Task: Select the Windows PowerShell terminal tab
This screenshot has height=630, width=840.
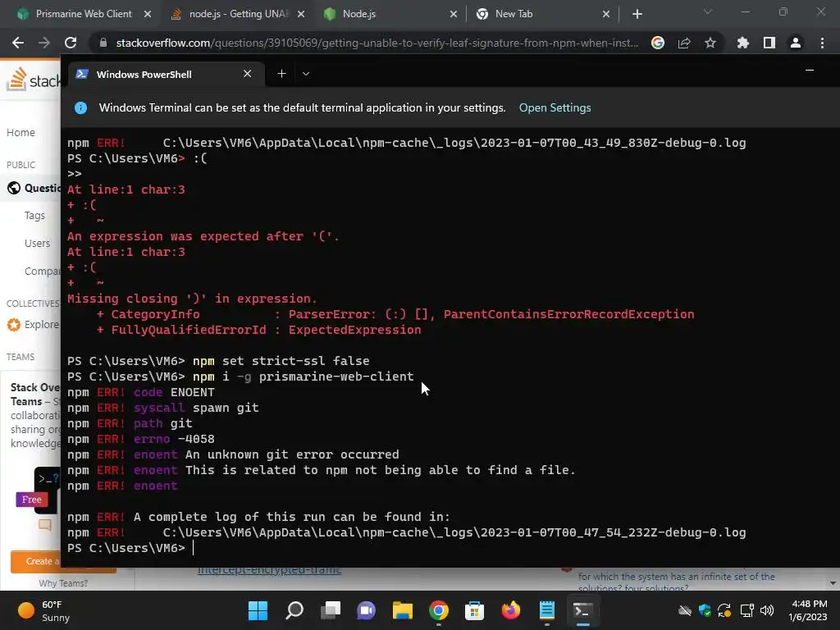Action: (x=166, y=74)
